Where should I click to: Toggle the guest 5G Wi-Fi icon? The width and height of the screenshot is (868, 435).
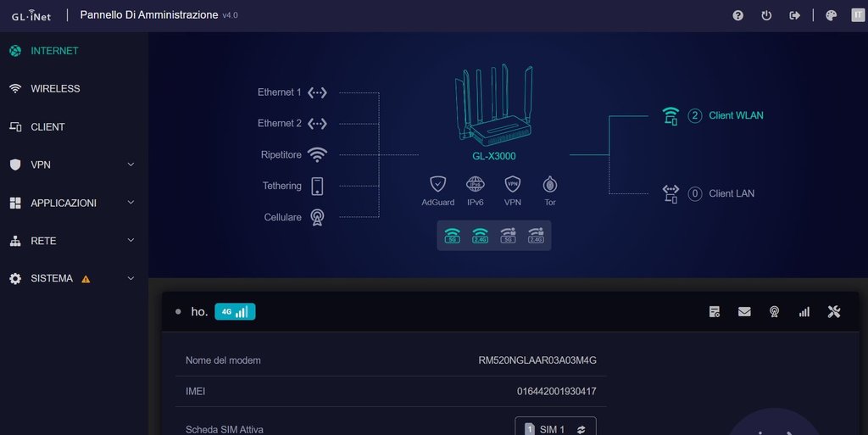tap(509, 235)
